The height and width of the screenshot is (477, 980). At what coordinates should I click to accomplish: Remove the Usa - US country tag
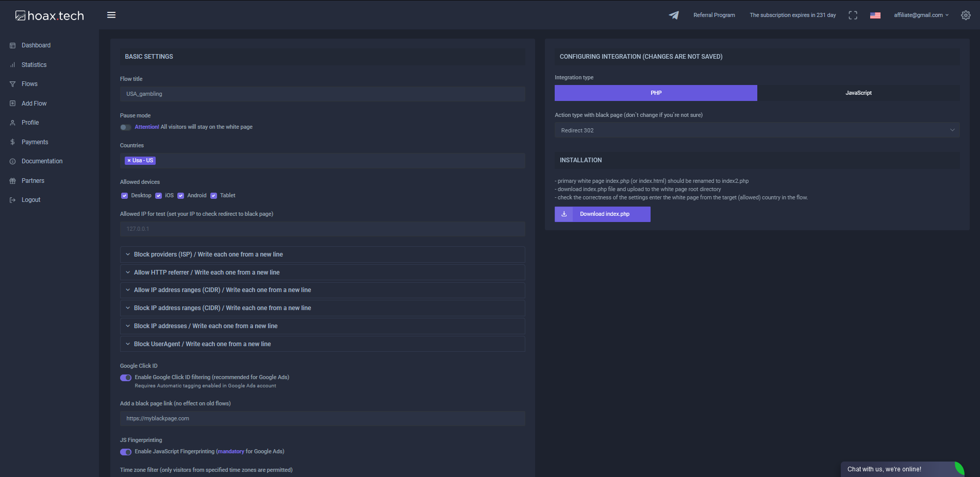pos(129,161)
